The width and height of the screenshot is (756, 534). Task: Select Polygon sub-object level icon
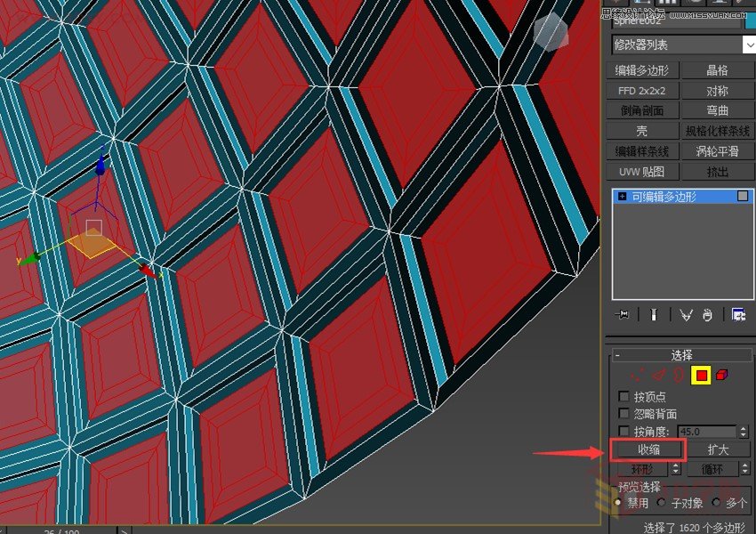[x=701, y=376]
